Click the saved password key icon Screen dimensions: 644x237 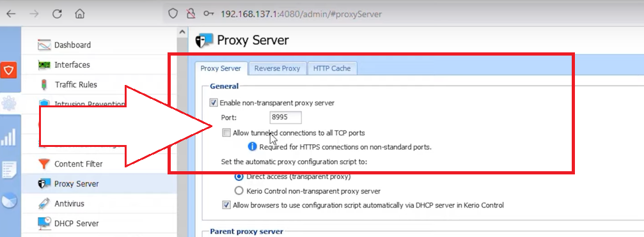[x=208, y=14]
